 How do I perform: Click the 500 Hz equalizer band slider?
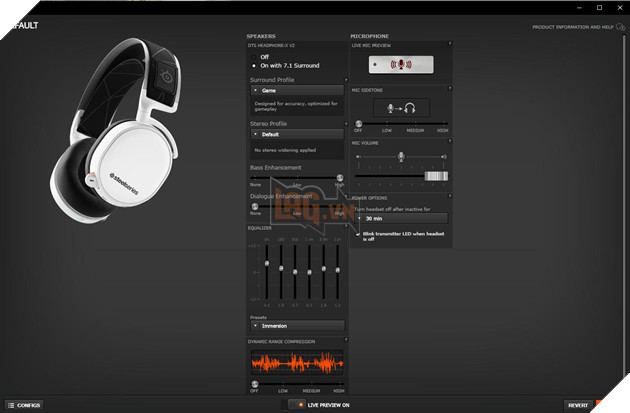point(295,272)
